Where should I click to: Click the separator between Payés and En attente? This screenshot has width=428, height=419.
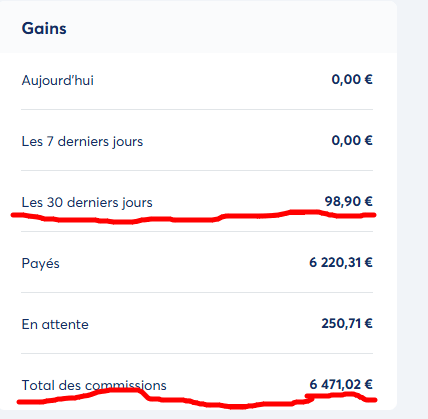[x=197, y=292]
